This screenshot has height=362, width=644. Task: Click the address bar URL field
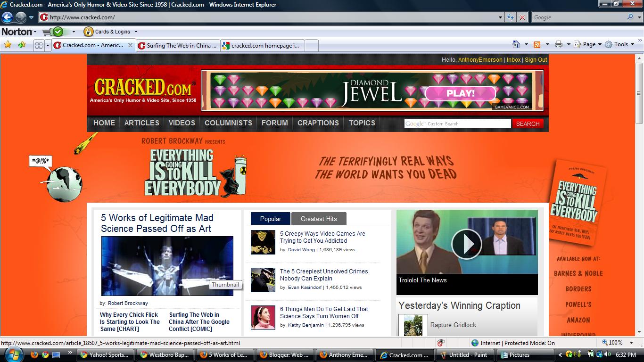268,17
